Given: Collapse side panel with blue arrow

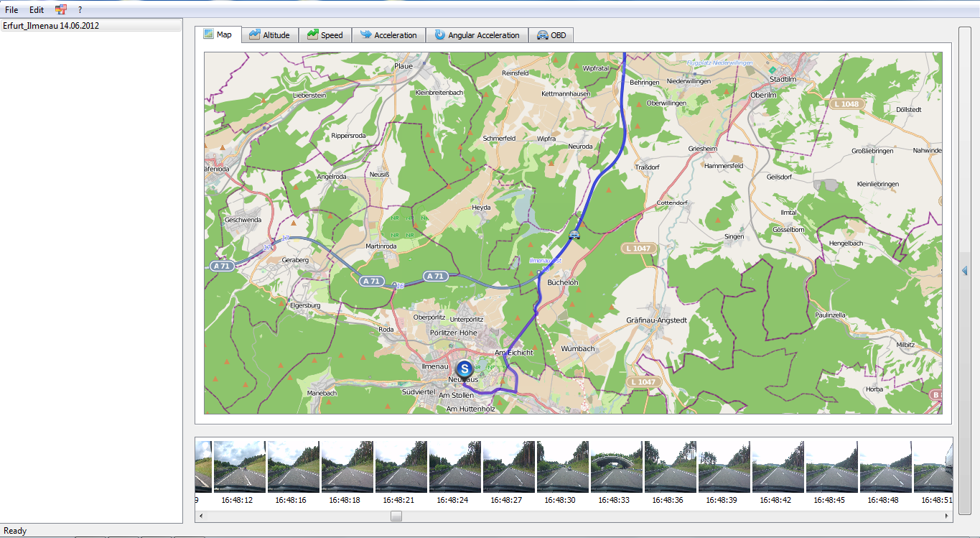Looking at the screenshot, I should (965, 270).
